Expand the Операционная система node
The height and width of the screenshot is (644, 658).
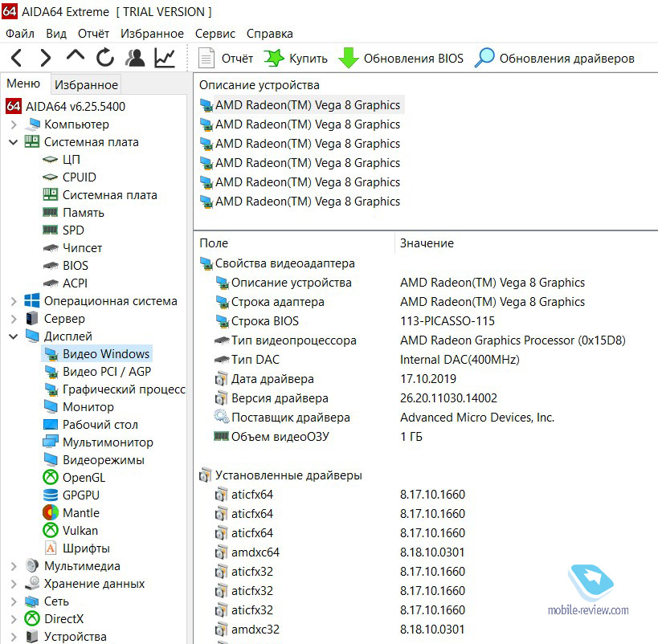coord(14,301)
